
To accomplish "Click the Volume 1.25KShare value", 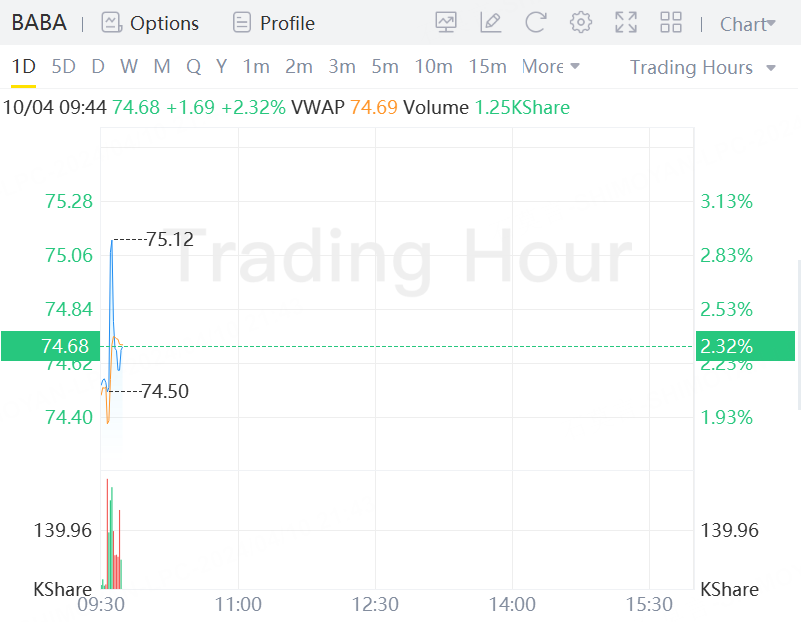I will [x=522, y=107].
